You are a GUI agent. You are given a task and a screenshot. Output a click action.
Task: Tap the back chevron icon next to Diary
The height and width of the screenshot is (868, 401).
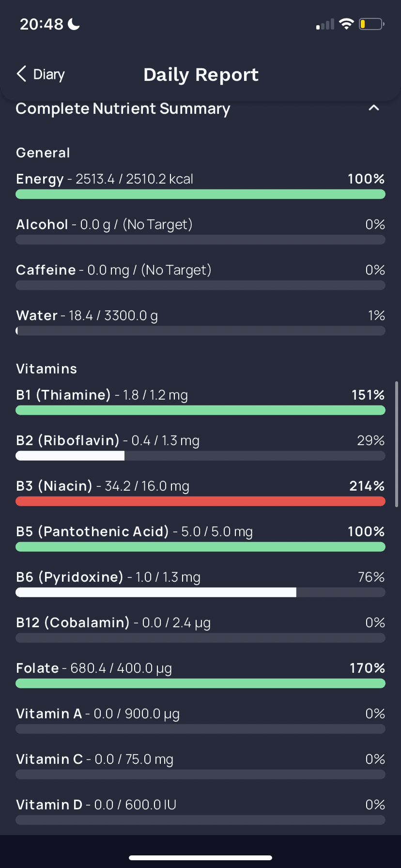[x=21, y=74]
